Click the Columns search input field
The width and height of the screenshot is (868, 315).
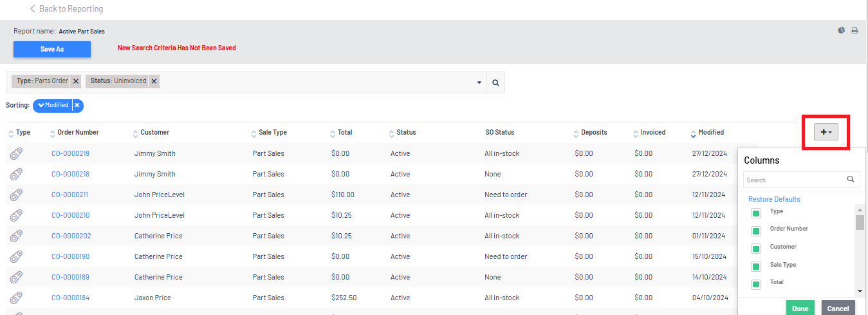(795, 180)
